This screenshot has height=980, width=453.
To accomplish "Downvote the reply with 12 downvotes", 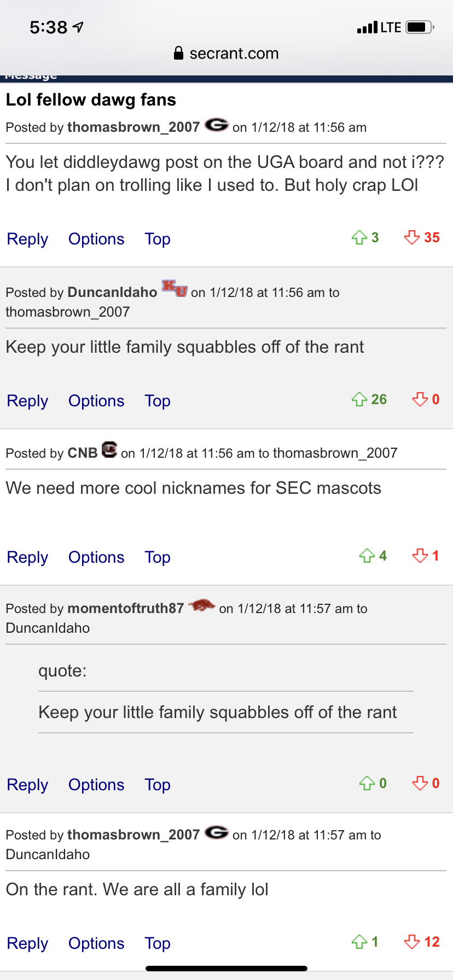I will (411, 942).
